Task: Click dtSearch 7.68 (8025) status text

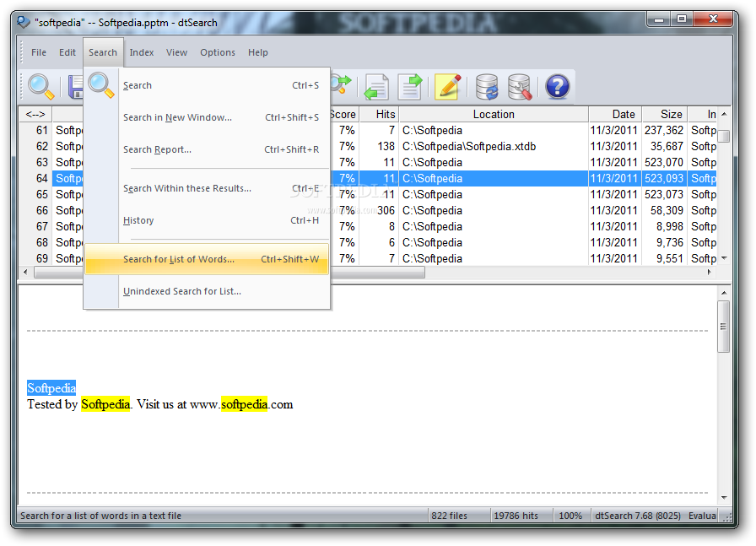Action: click(637, 516)
